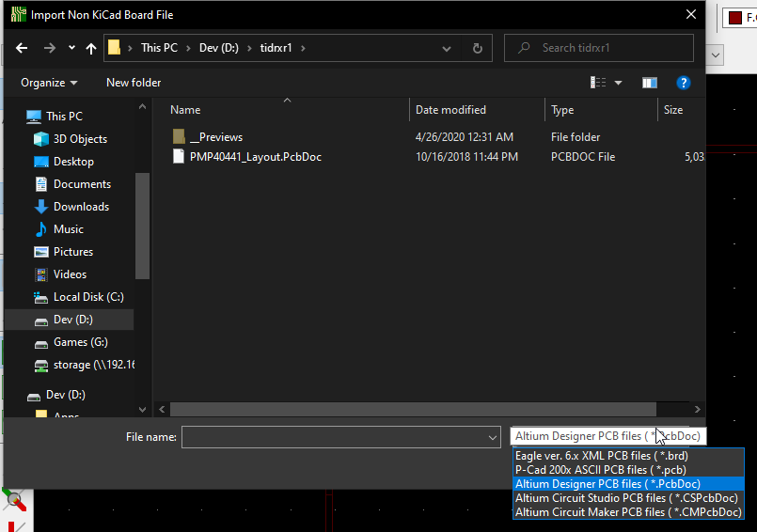
Task: Open Pictures in the sidebar
Action: tap(73, 252)
